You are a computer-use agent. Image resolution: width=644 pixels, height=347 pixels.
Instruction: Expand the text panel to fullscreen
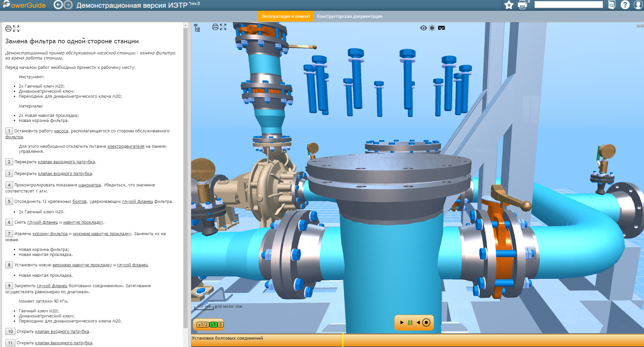pyautogui.click(x=16, y=29)
